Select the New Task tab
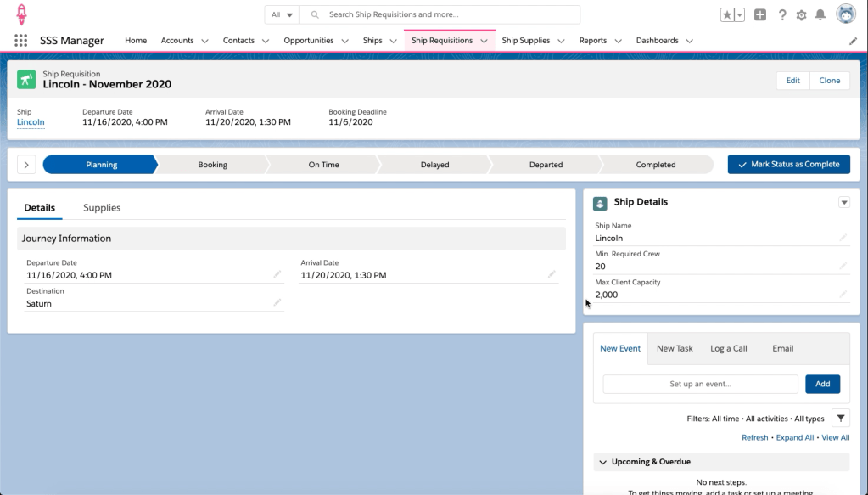The height and width of the screenshot is (495, 868). pos(675,348)
